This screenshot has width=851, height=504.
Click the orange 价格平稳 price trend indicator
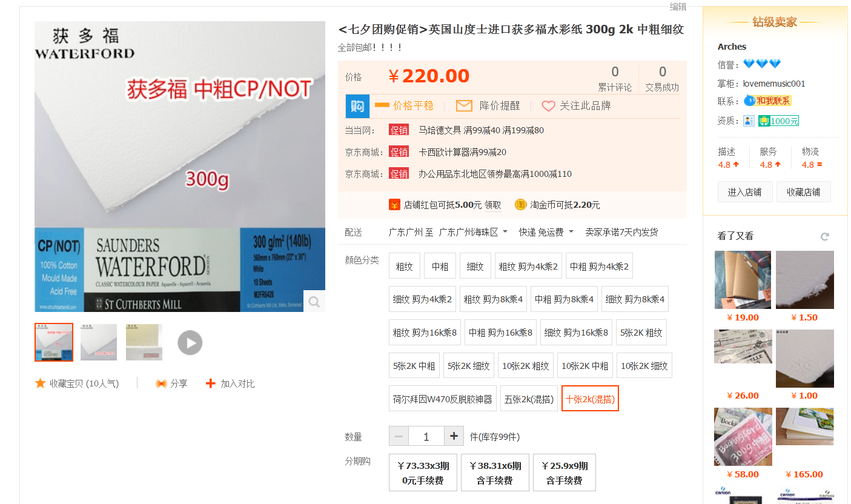pos(404,105)
